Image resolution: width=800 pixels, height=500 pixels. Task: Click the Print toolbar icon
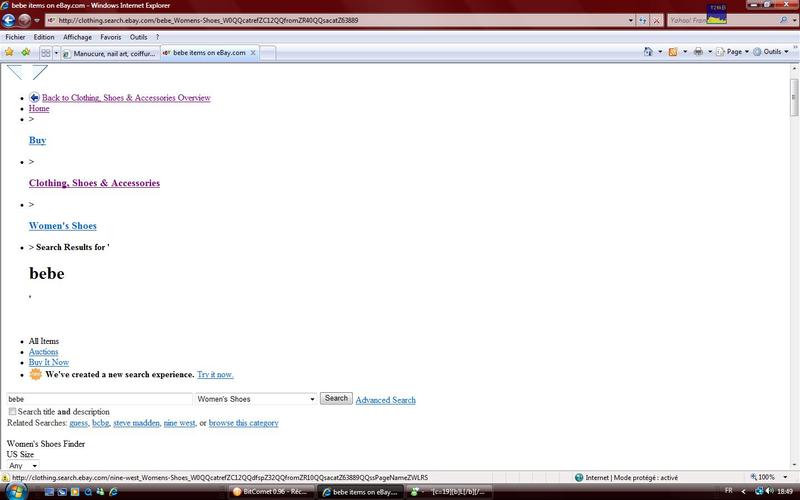(x=697, y=52)
